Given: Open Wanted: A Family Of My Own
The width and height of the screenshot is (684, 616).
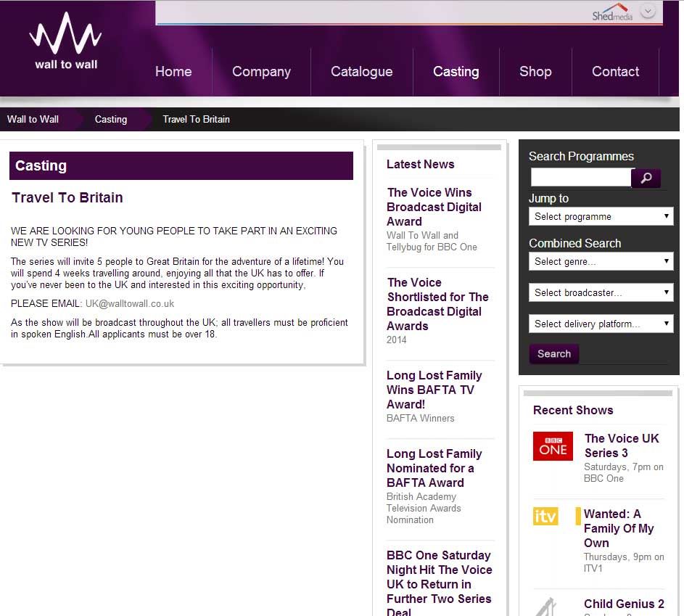Looking at the screenshot, I should click(619, 528).
